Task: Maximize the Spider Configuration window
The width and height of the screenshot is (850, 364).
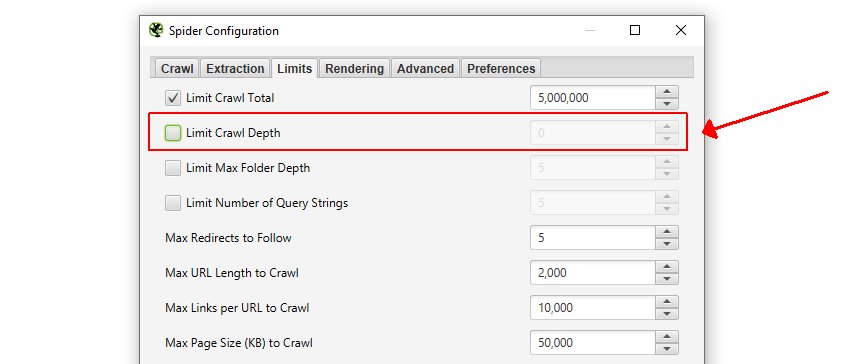Action: (x=635, y=30)
